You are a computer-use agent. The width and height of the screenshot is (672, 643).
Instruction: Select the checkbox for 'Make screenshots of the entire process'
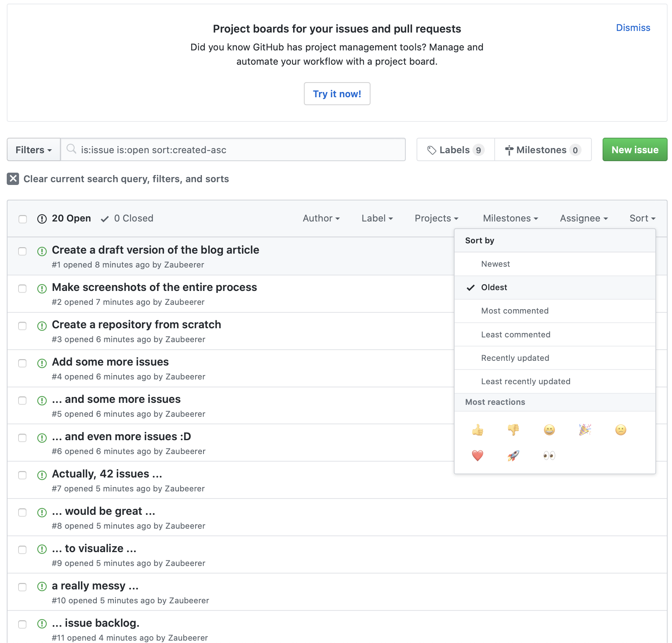point(22,289)
